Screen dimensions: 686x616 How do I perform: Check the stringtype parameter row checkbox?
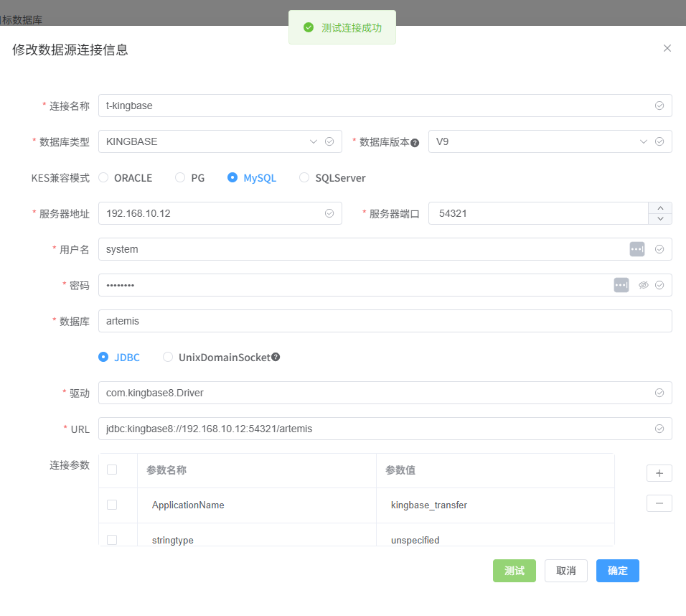coord(112,540)
